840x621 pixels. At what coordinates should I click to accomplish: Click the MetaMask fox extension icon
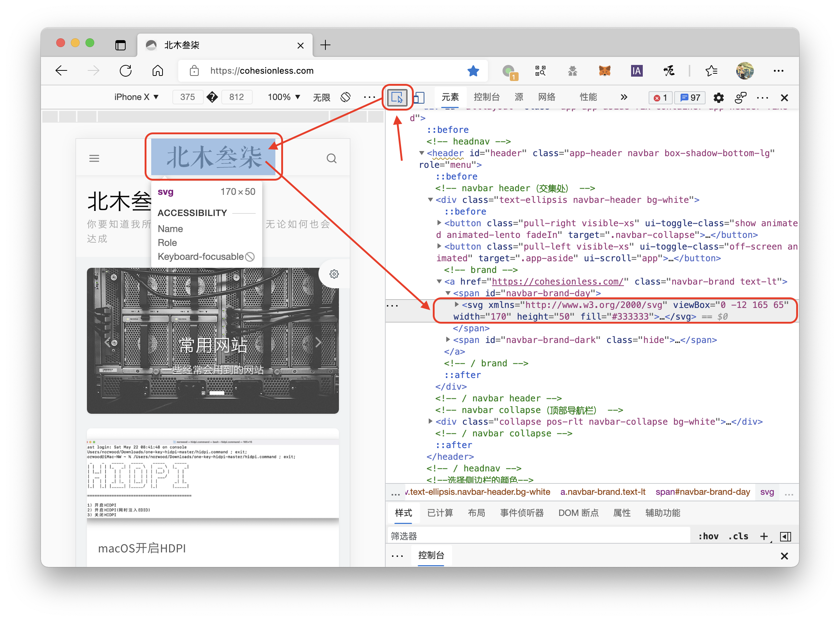click(604, 71)
